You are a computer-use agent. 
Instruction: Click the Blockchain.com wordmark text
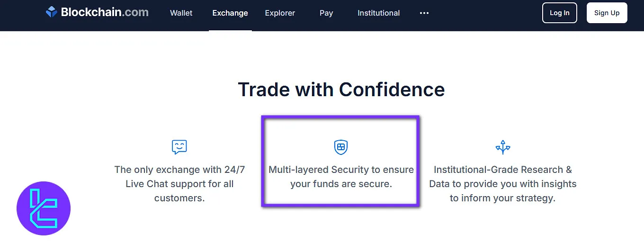[105, 12]
